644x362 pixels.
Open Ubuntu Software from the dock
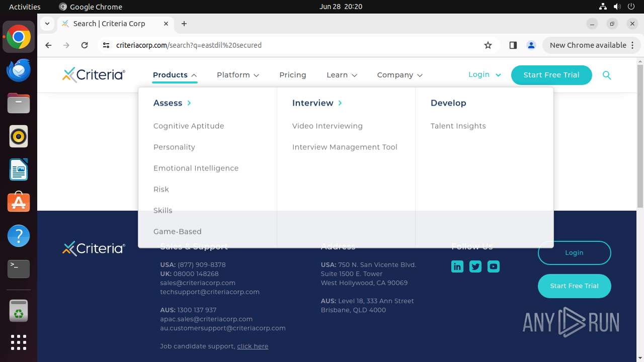click(19, 203)
